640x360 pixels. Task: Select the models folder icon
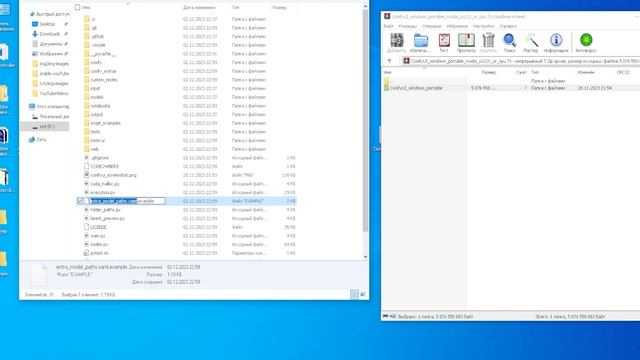(x=86, y=97)
